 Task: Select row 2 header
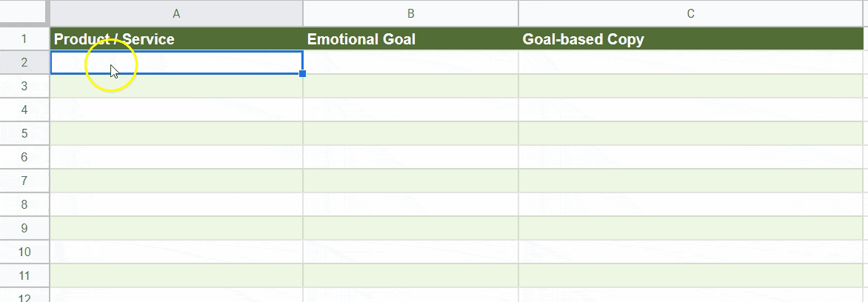24,62
